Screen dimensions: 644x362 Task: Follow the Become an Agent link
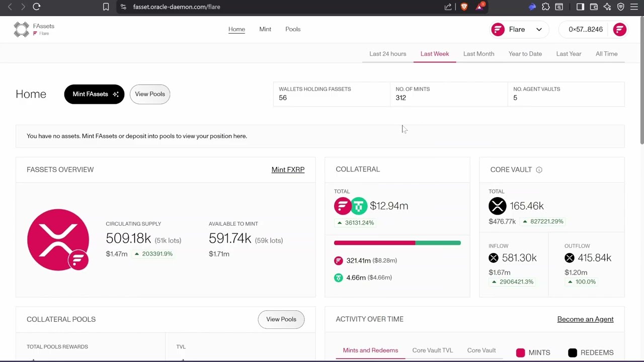pyautogui.click(x=585, y=319)
